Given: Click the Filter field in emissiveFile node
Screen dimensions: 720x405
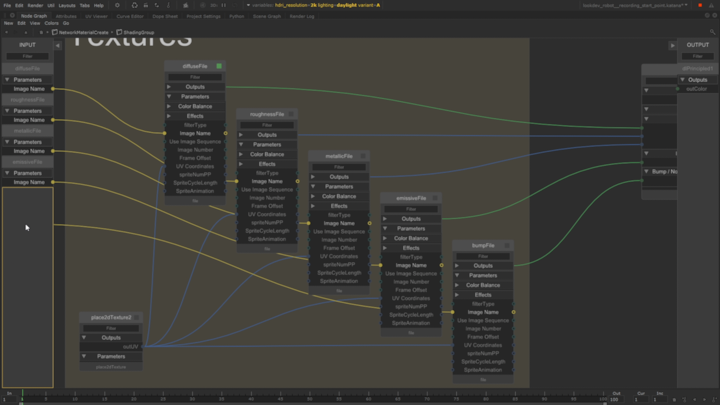Looking at the screenshot, I should (411, 209).
